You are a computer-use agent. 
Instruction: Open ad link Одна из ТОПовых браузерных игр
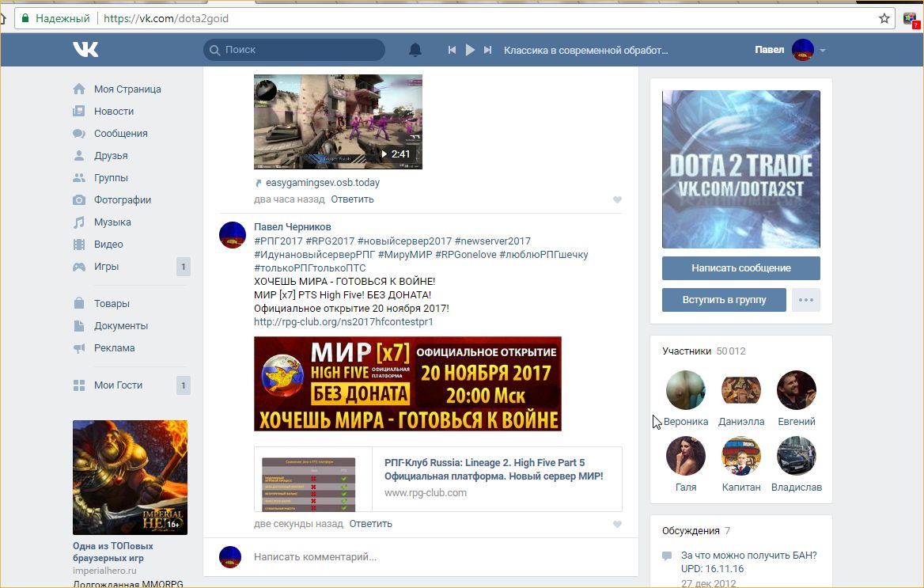pos(113,552)
